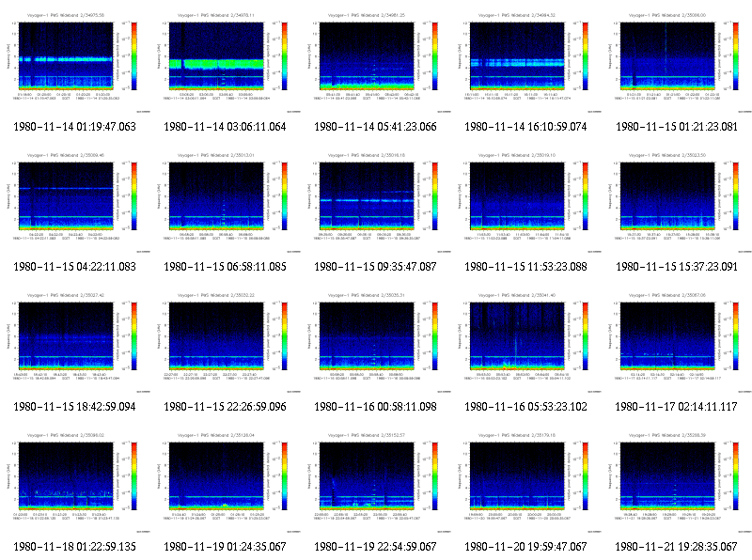Click caption text "1980-11-19 01:24:35.067"

point(225,547)
